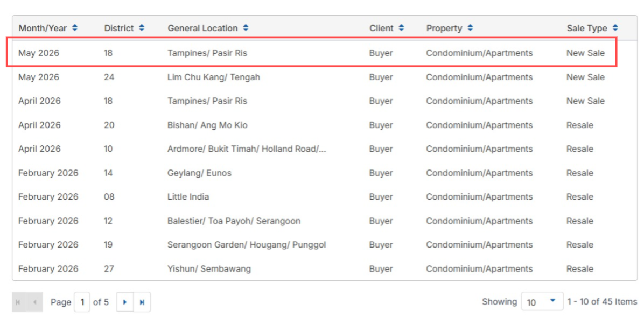Sort by Month/Year column arrows
Image resolution: width=644 pixels, height=318 pixels.
click(x=75, y=28)
